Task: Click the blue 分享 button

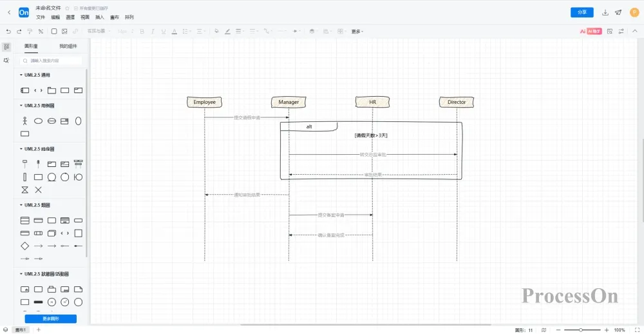Action: pos(582,12)
